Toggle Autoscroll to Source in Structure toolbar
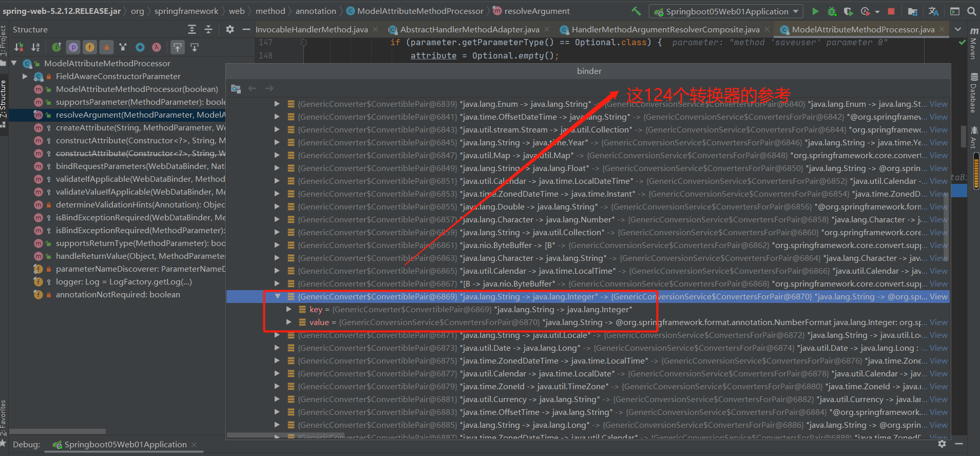The image size is (980, 456). point(177,47)
